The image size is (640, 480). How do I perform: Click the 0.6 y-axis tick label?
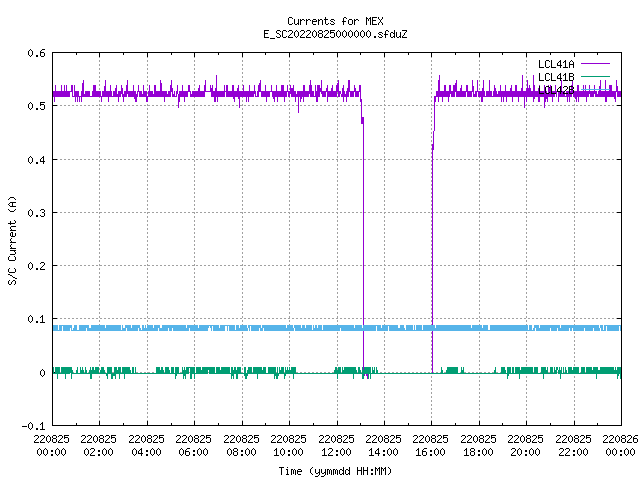pos(36,53)
